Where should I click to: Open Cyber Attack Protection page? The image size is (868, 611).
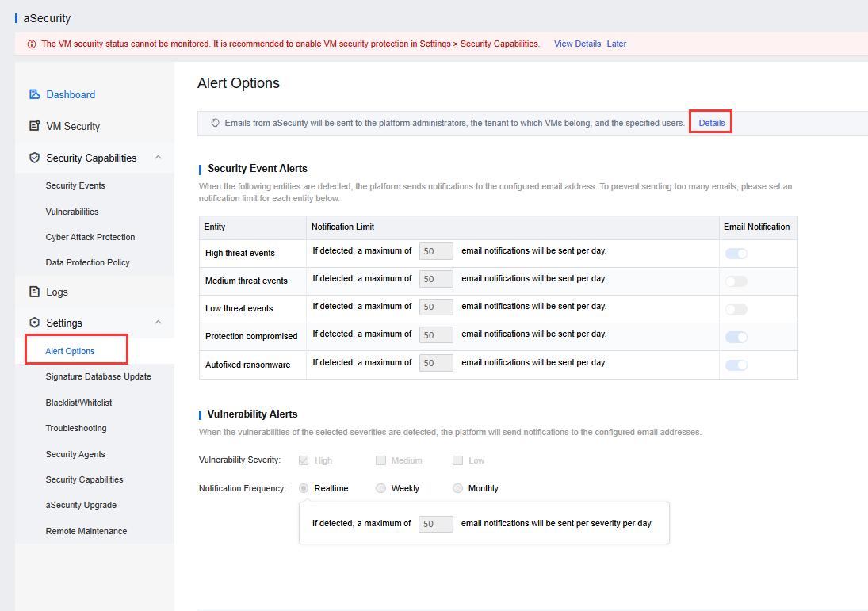tap(90, 237)
